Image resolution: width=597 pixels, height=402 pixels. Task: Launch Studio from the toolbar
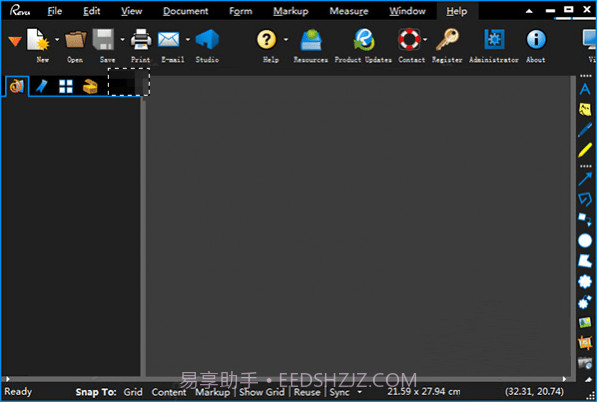click(207, 40)
